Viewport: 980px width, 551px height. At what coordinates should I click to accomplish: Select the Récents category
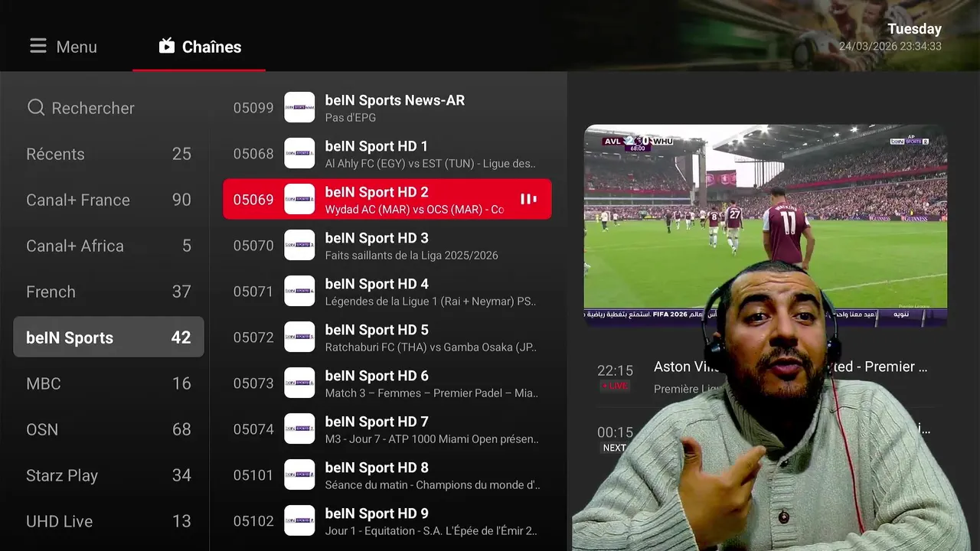(109, 154)
